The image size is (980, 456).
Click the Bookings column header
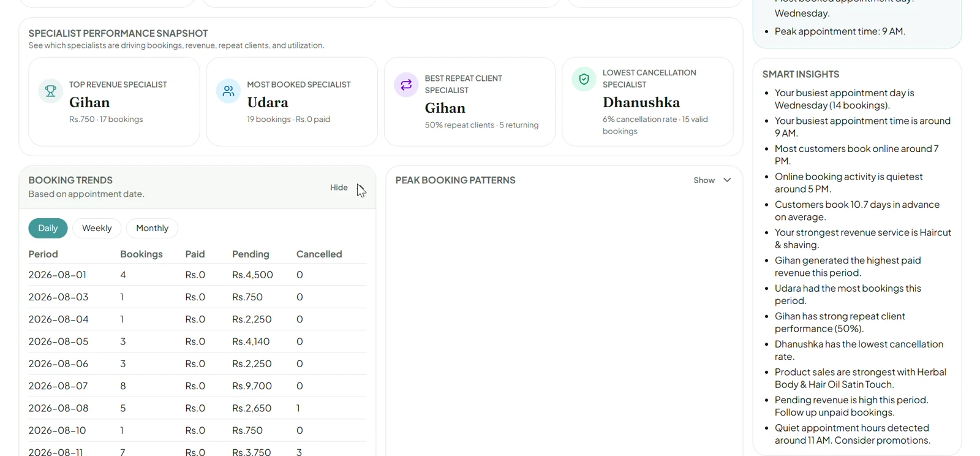[141, 254]
